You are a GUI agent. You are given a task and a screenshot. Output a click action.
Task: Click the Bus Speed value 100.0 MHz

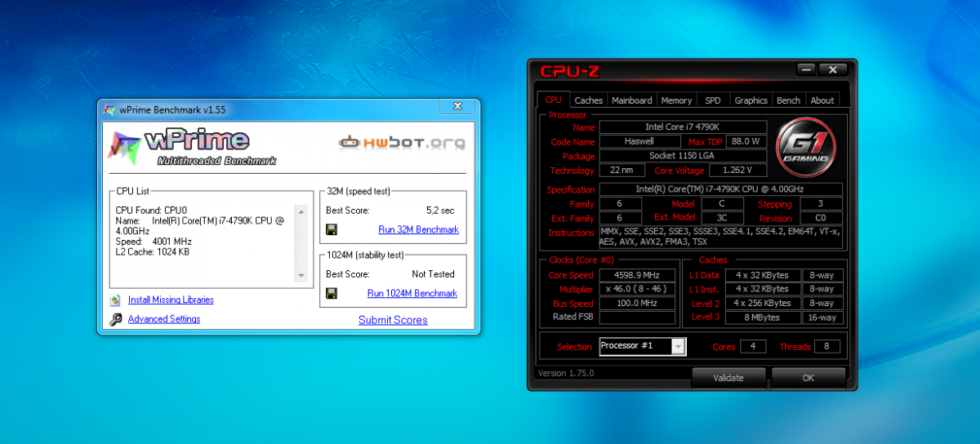point(637,303)
